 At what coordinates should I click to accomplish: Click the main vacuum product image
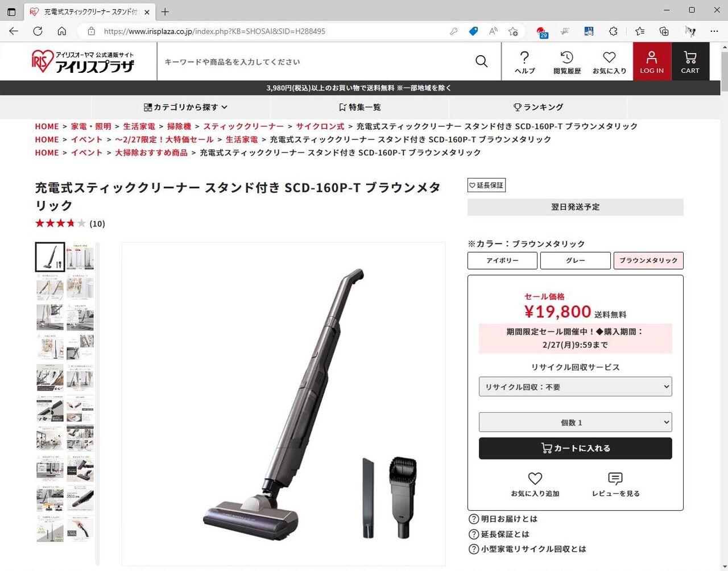pyautogui.click(x=283, y=404)
